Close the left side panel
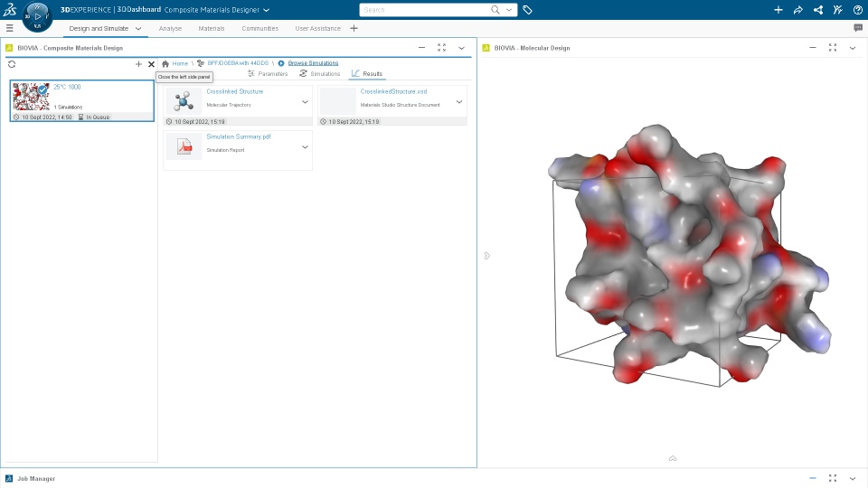This screenshot has height=488, width=868. click(x=151, y=64)
